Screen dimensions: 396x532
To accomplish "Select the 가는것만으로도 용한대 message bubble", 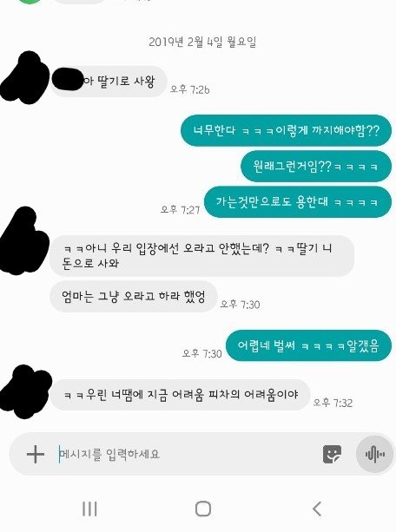I will [x=298, y=202].
